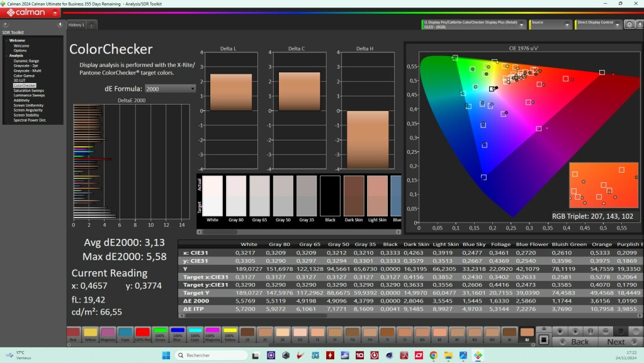644x363 pixels.
Task: Open the dE Formula dropdown
Action: point(170,89)
